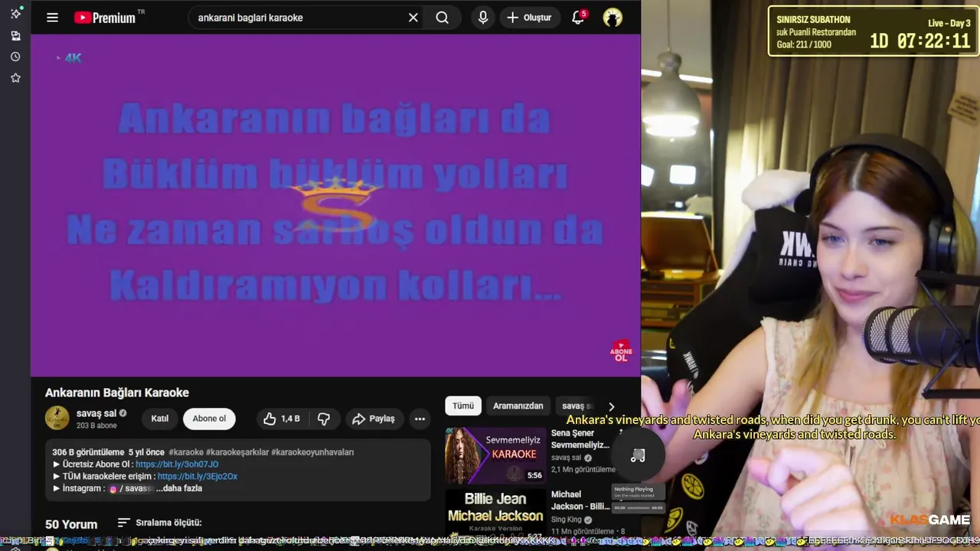Open Billie Jean Michael Jackson thumbnail
The height and width of the screenshot is (551, 980).
[495, 514]
